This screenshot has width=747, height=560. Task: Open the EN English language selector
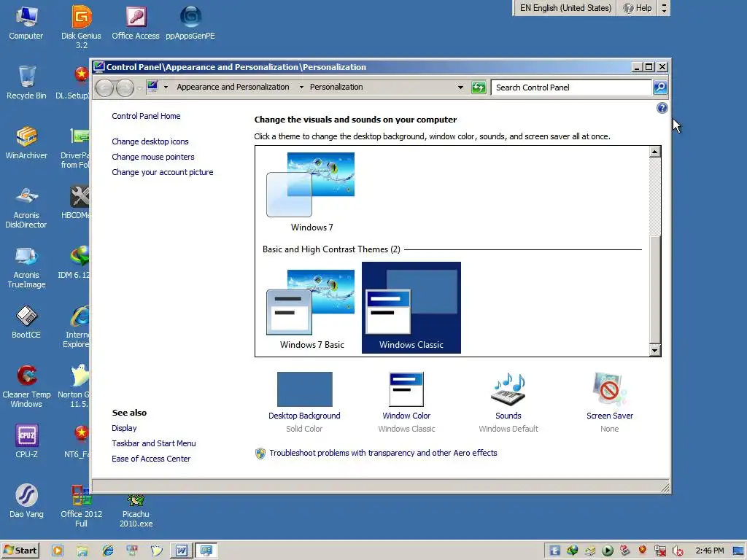pos(565,8)
